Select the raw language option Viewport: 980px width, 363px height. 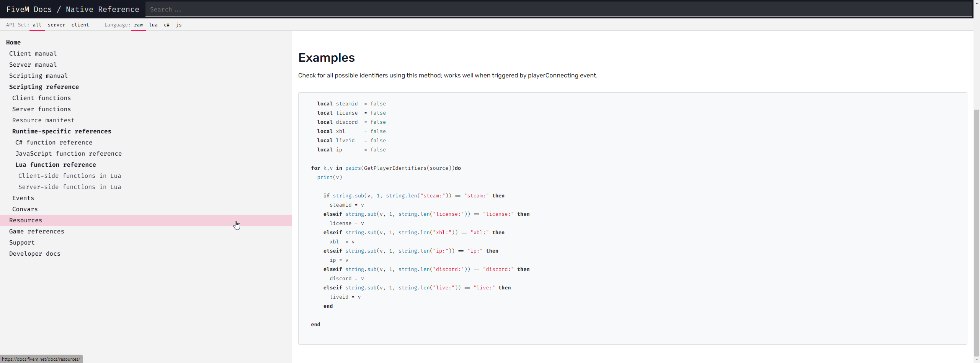click(138, 25)
